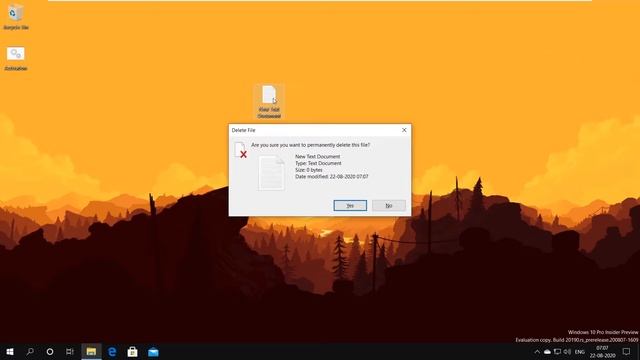Open the Mail app from the taskbar
Viewport: 640px width, 360px height.
(x=153, y=351)
